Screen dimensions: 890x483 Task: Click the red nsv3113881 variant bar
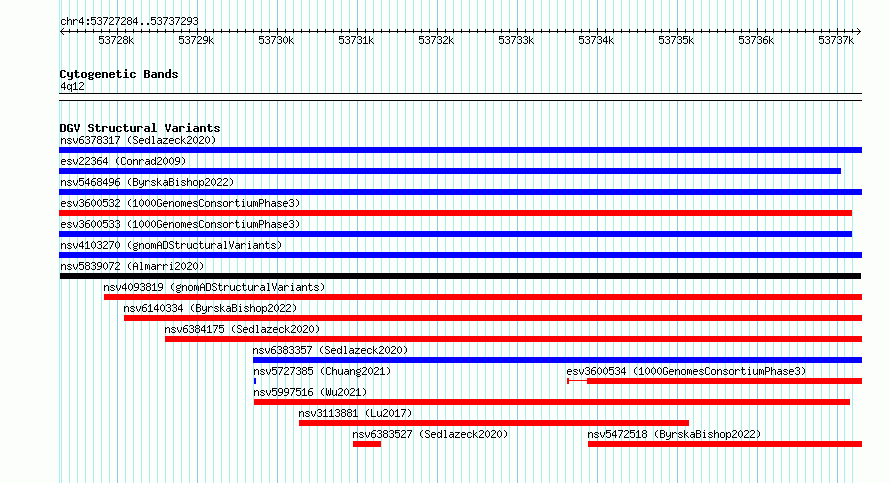494,423
